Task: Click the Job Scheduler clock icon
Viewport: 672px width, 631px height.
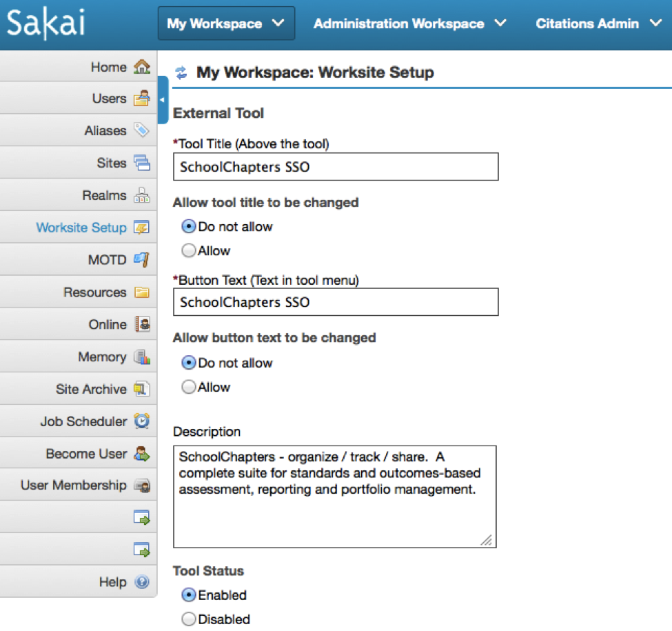Action: pyautogui.click(x=142, y=421)
